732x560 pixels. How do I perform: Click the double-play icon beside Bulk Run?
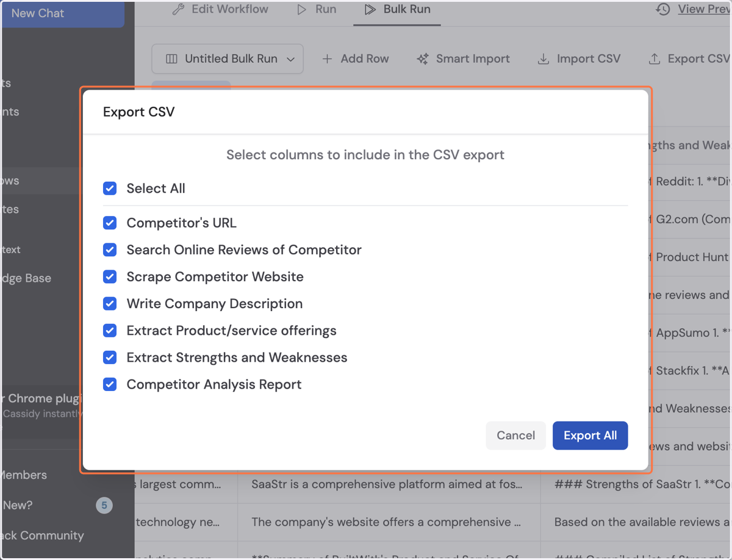370,9
